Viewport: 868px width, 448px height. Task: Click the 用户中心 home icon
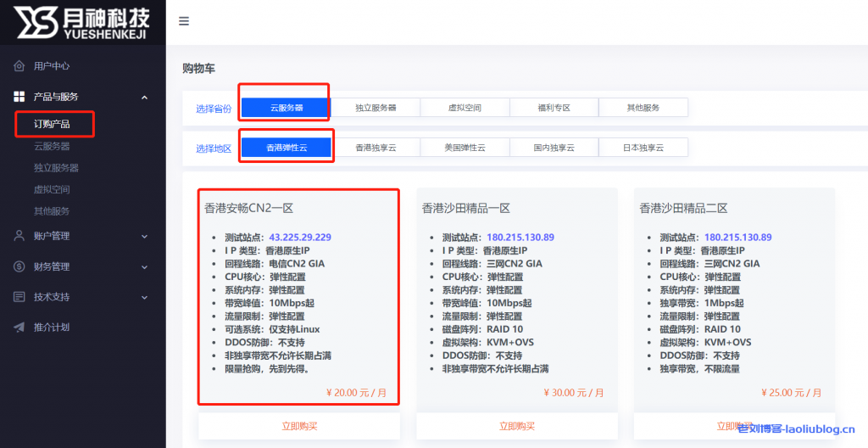pos(19,66)
